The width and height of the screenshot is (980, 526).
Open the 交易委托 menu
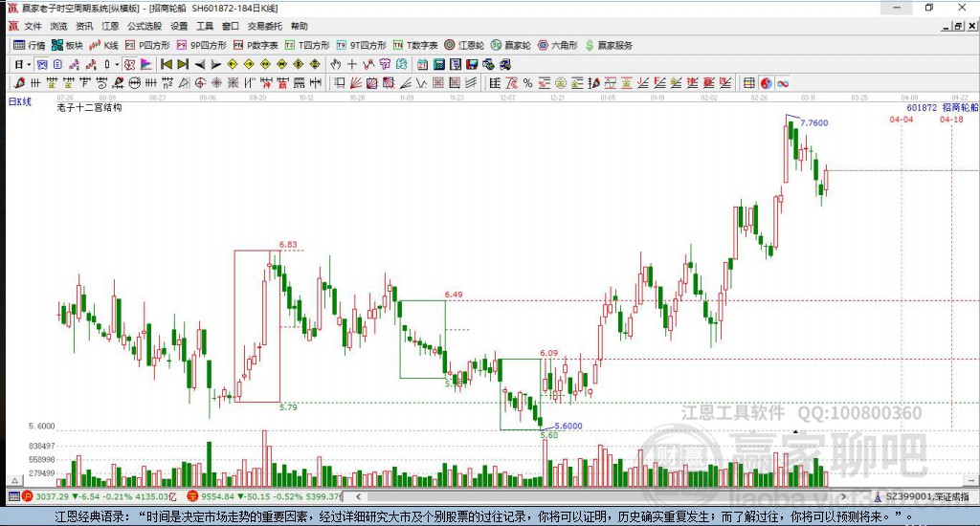264,26
